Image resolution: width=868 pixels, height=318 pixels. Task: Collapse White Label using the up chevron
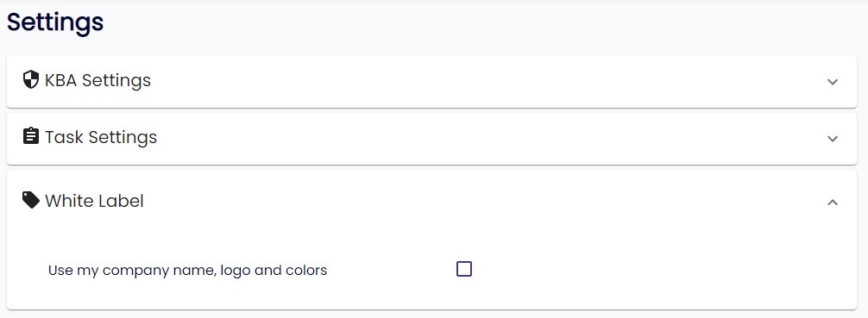click(832, 202)
